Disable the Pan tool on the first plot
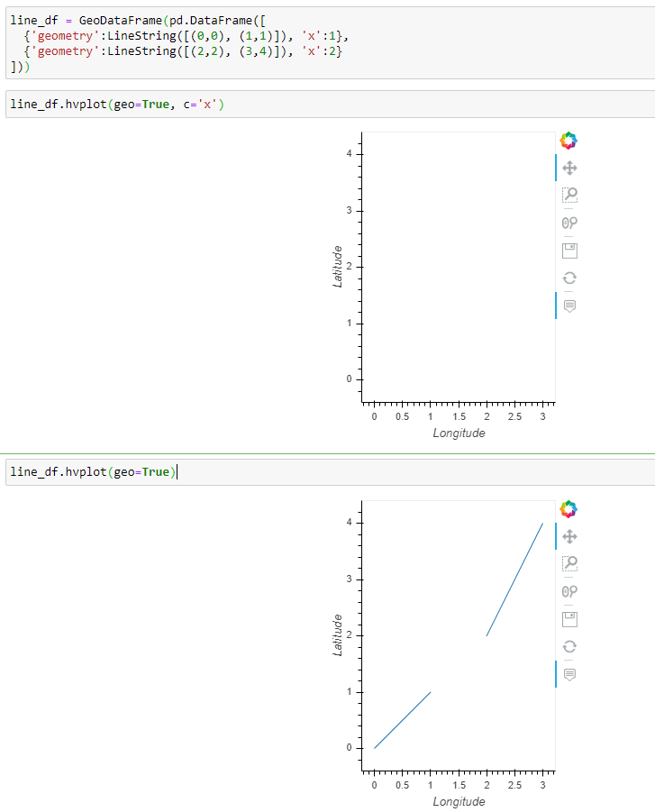Screen dimensions: 655x812 tap(569, 168)
